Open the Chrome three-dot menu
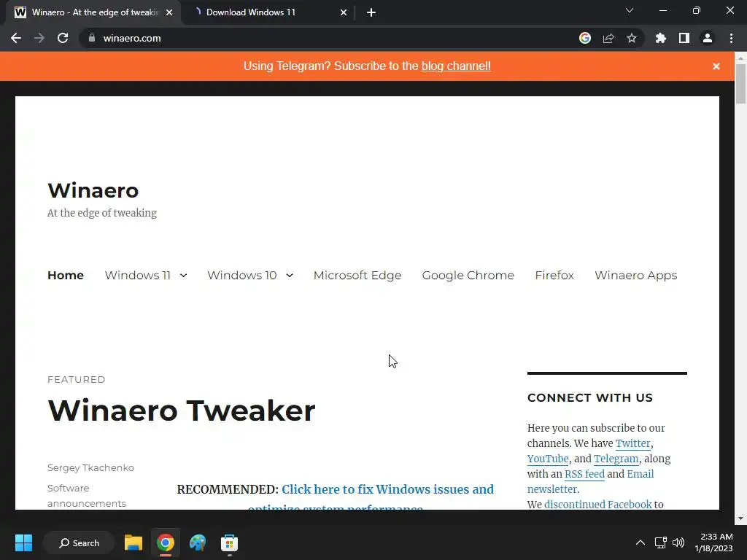747x560 pixels. click(731, 38)
